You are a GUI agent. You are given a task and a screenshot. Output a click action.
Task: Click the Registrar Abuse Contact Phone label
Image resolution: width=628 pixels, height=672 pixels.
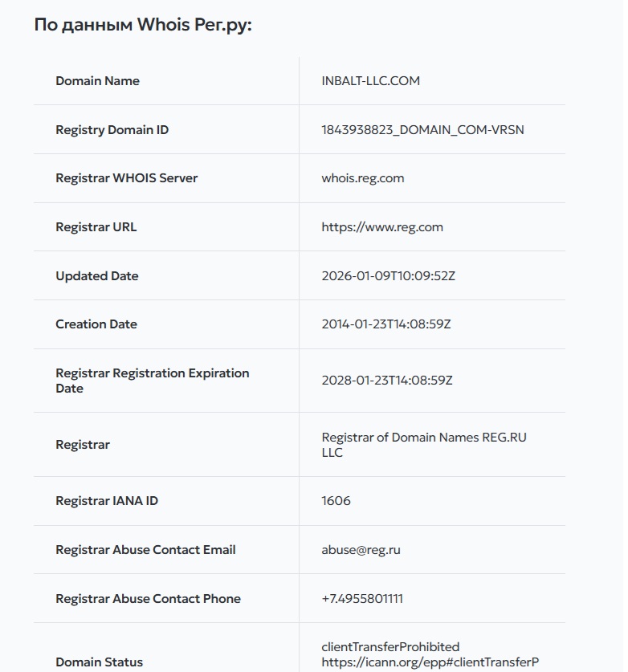click(148, 599)
